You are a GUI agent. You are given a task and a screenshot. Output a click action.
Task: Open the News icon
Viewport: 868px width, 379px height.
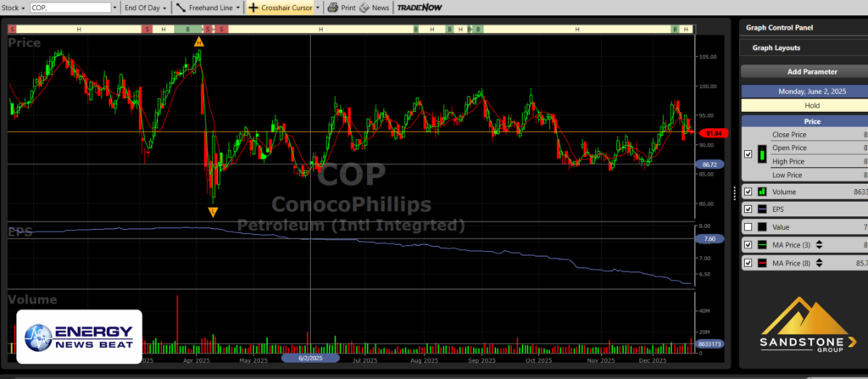coord(364,8)
